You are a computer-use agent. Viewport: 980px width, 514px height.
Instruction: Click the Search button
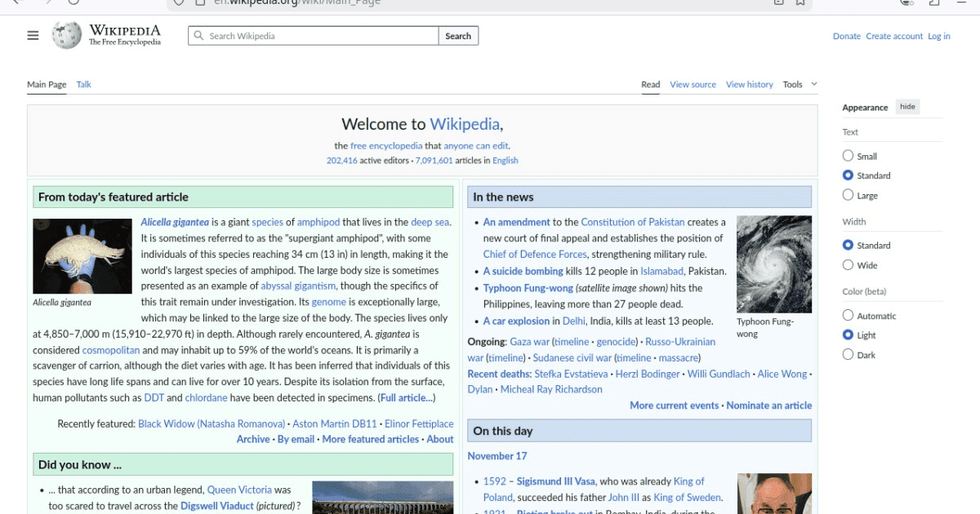[x=458, y=36]
